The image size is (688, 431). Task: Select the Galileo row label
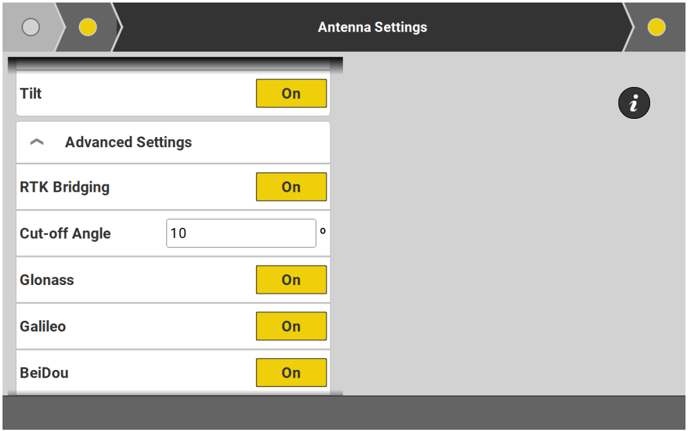pyautogui.click(x=43, y=326)
